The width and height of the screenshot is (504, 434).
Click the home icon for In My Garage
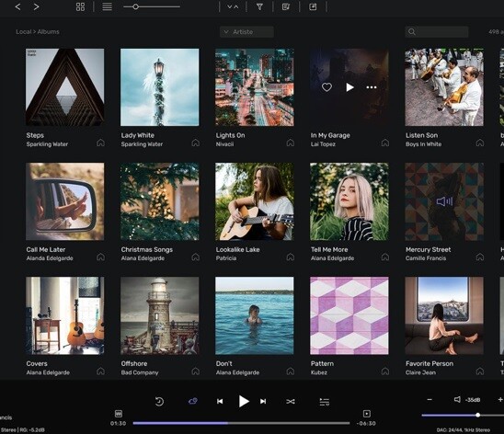click(x=385, y=143)
